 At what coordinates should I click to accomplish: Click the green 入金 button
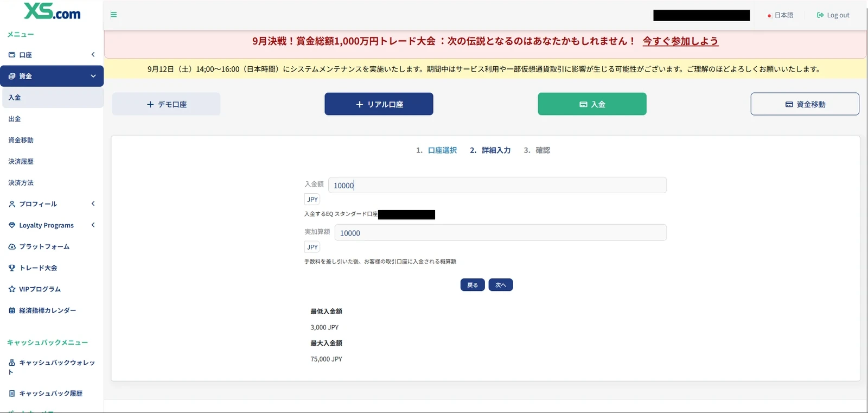(x=592, y=104)
